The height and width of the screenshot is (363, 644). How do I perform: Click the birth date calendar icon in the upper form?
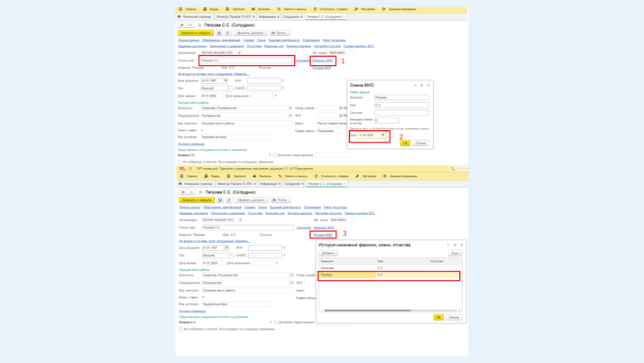[x=225, y=80]
